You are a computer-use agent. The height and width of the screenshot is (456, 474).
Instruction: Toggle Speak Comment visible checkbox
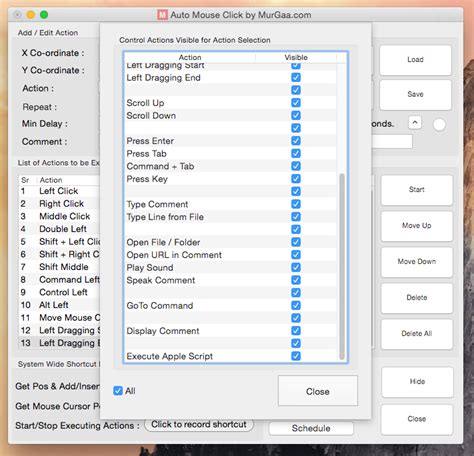296,280
